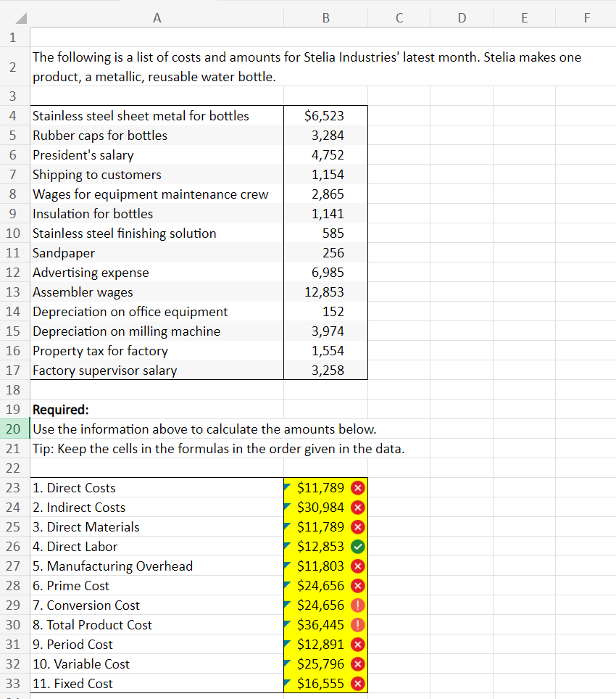Select the cell with value 585
The width and height of the screenshot is (616, 699).
(325, 233)
